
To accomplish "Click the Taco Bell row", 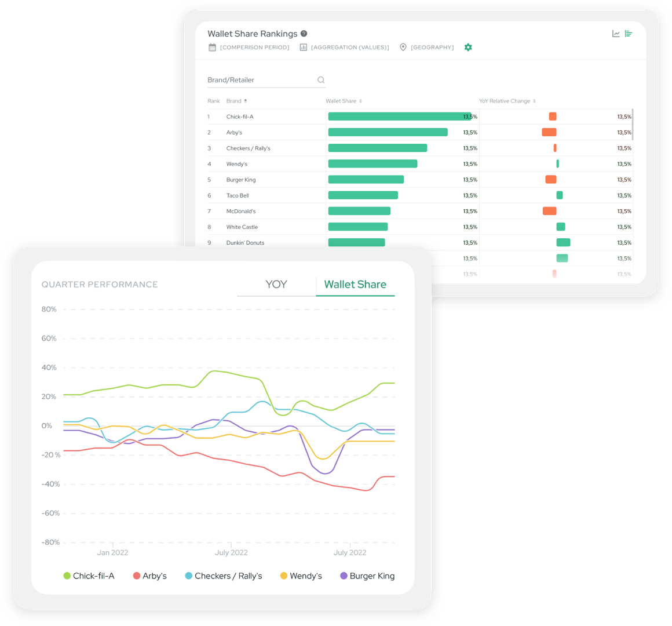I will coord(420,195).
